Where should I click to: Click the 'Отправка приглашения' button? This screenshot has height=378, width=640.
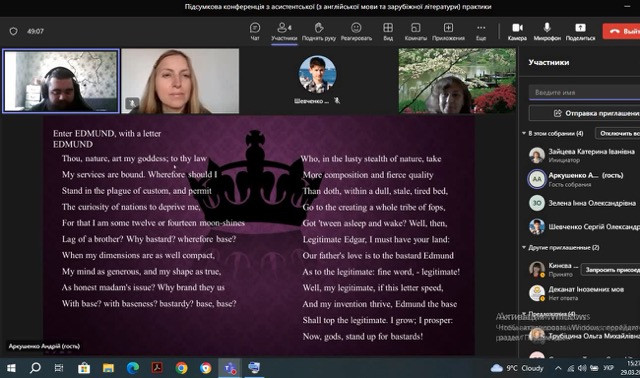(x=584, y=113)
